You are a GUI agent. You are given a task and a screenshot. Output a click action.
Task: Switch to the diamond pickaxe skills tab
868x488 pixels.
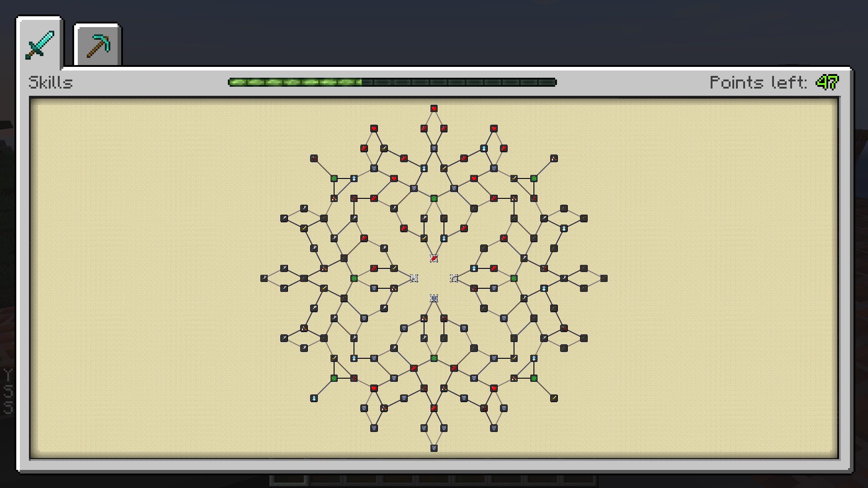tap(98, 45)
